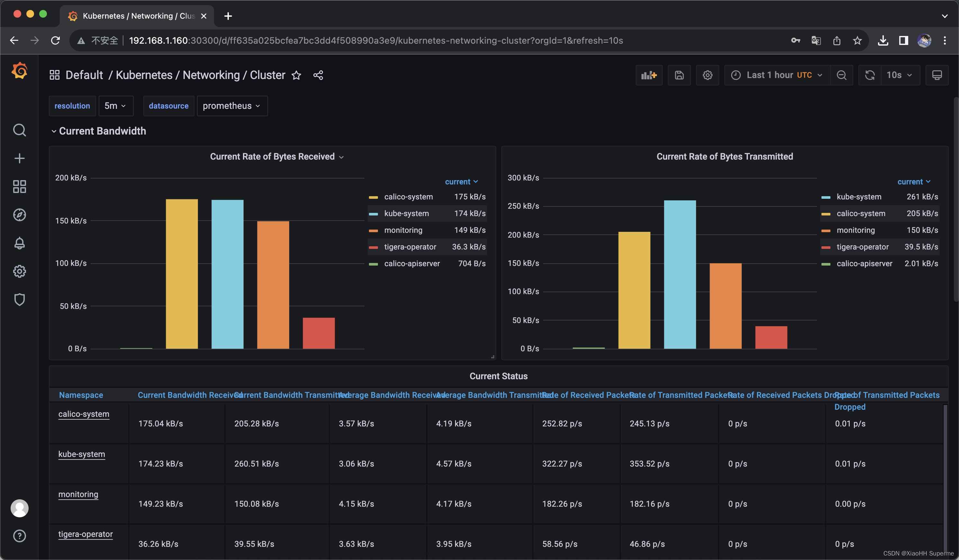This screenshot has height=560, width=959.
Task: Click the Add panel icon
Action: tap(649, 75)
